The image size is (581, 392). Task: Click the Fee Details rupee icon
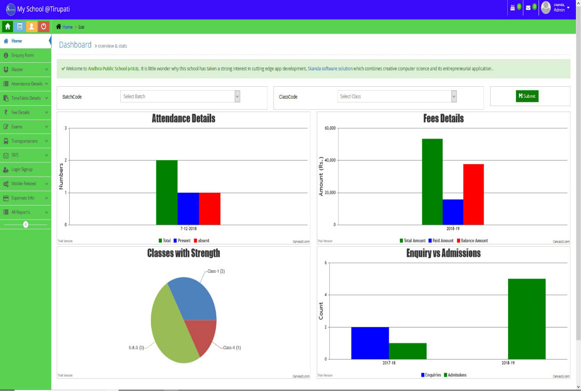(x=6, y=113)
